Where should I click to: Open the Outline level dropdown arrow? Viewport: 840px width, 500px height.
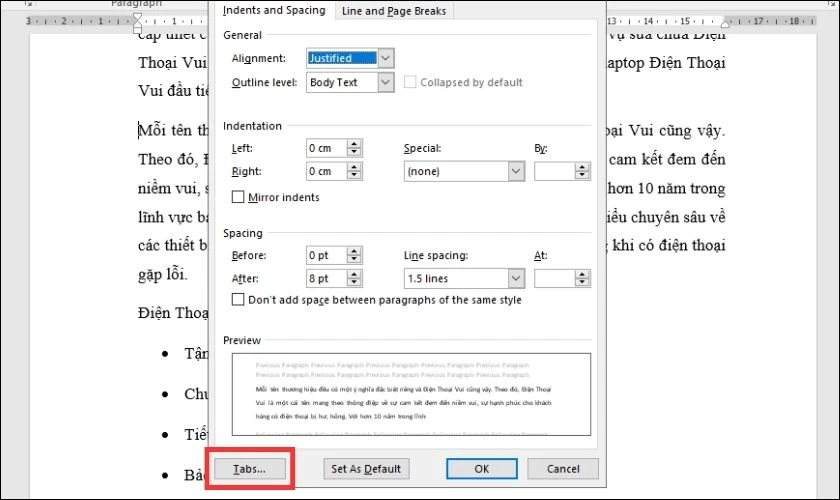[386, 83]
